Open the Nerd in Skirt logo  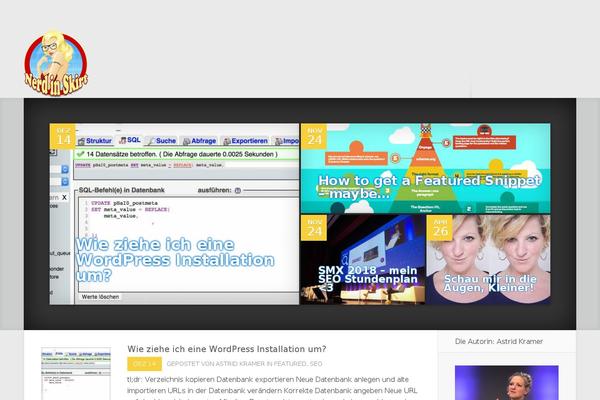tap(56, 63)
